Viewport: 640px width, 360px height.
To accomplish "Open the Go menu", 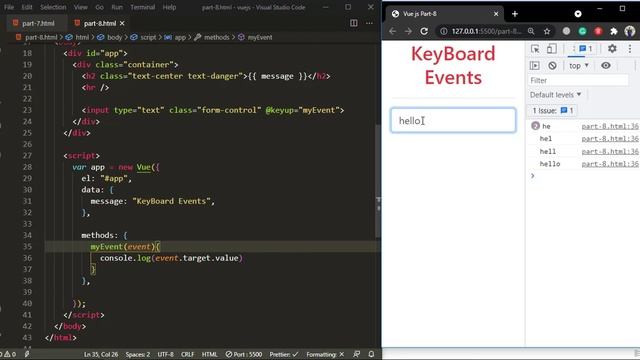I will click(x=99, y=7).
